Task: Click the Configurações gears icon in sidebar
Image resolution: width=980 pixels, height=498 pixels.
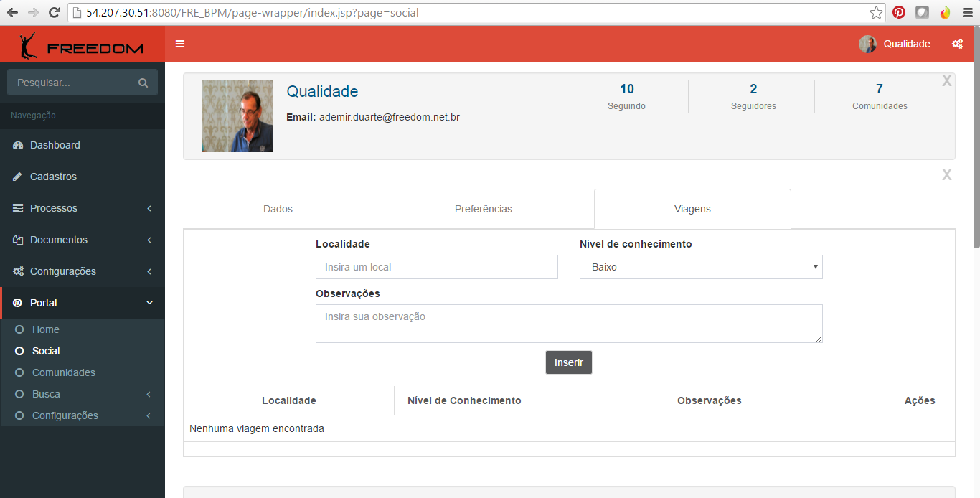Action: click(x=18, y=271)
